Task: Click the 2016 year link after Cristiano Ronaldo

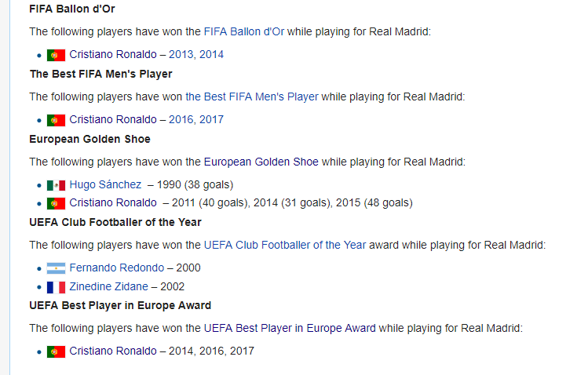Action: click(181, 120)
